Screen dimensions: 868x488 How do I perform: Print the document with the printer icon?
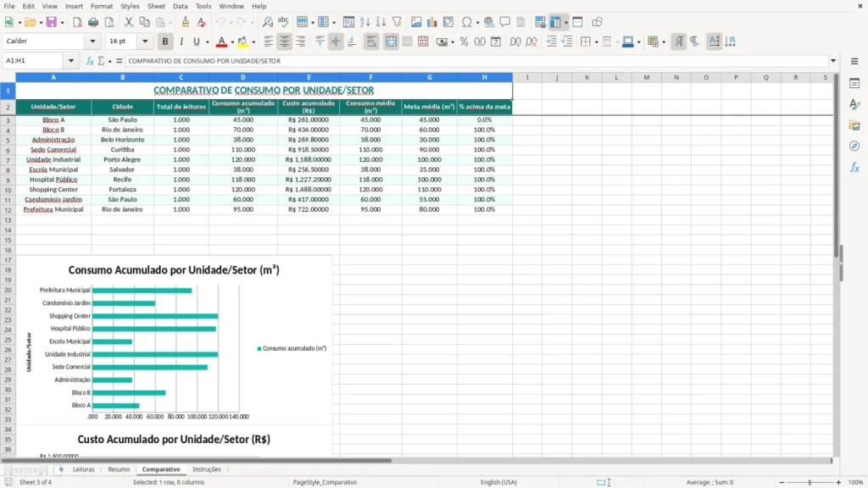93,22
